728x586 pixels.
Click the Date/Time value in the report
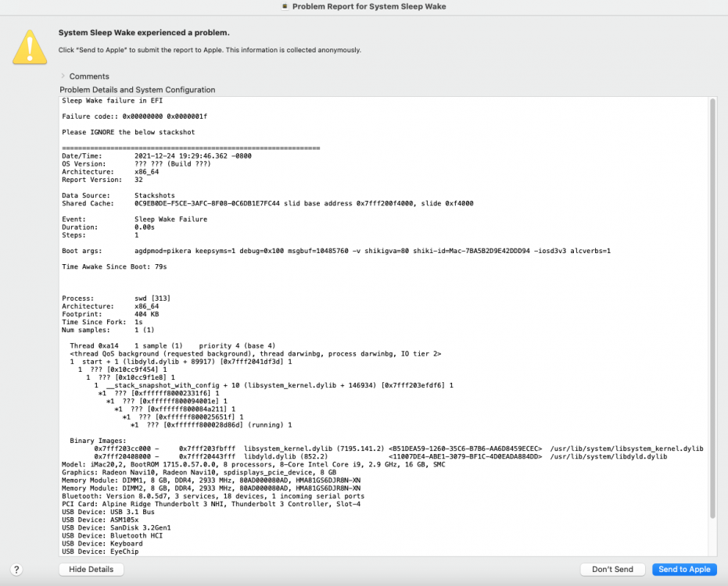click(x=193, y=156)
